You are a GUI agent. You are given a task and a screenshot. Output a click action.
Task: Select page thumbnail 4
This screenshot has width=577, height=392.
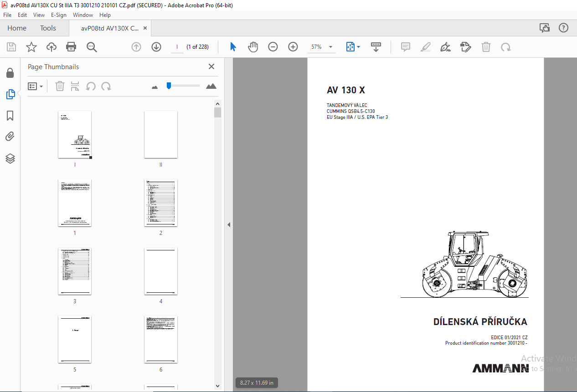tap(161, 271)
